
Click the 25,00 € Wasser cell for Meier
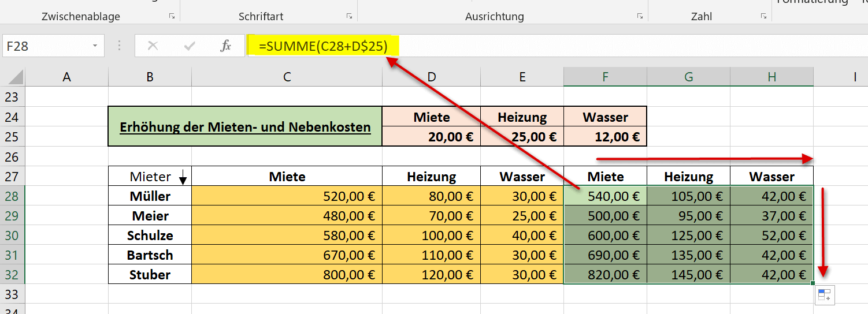(522, 215)
